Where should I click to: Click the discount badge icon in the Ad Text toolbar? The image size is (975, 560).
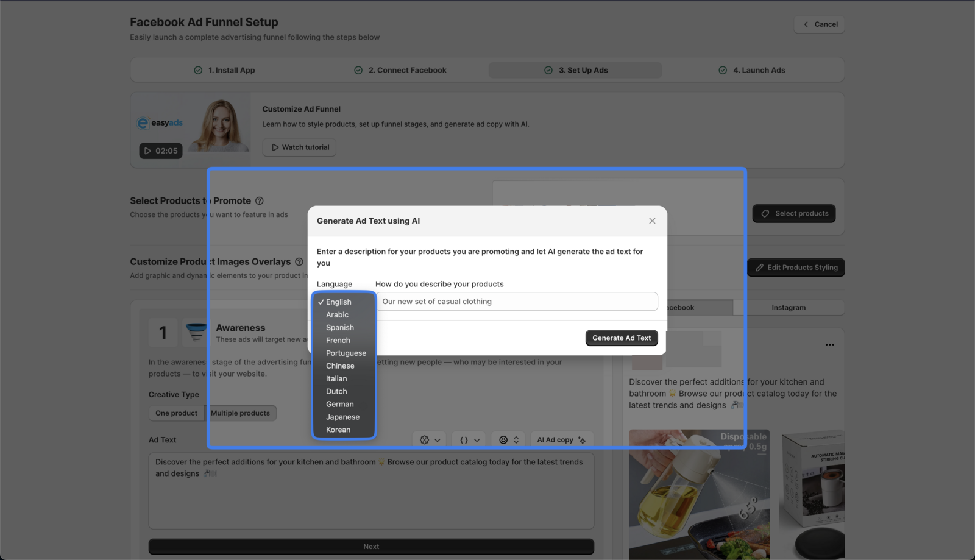(424, 441)
